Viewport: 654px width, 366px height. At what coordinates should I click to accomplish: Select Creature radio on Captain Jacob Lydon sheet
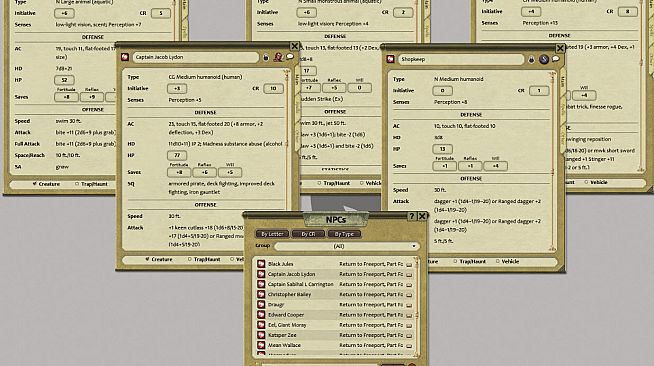(x=147, y=259)
